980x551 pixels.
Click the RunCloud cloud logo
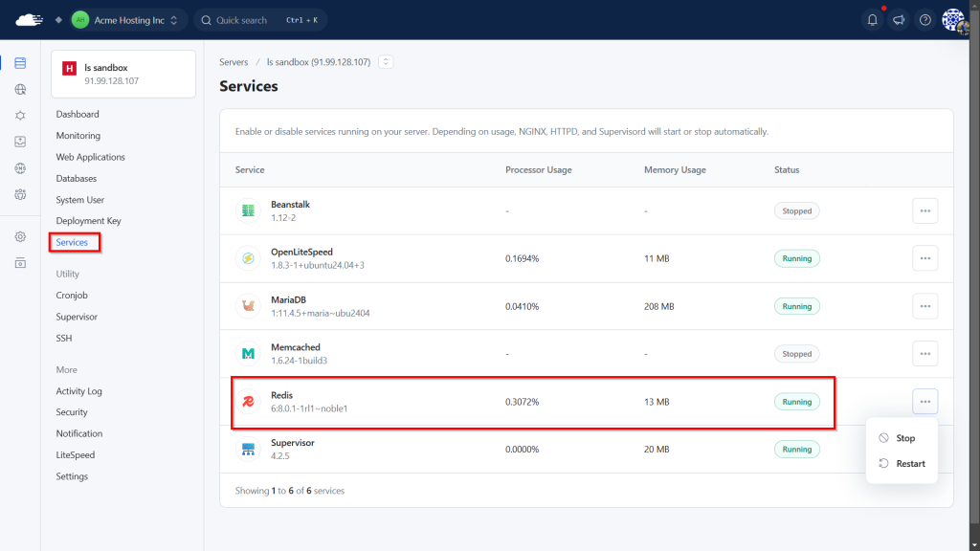click(x=30, y=20)
